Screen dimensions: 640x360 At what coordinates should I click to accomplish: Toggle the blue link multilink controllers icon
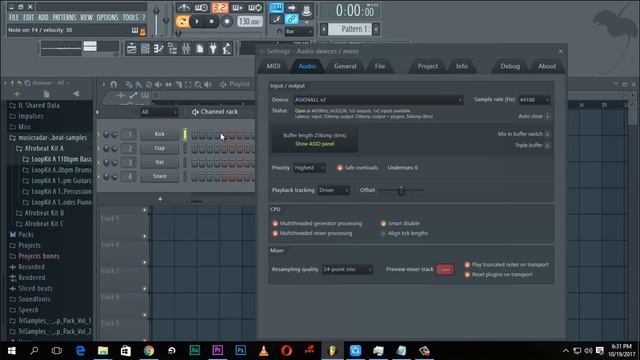(x=291, y=19)
